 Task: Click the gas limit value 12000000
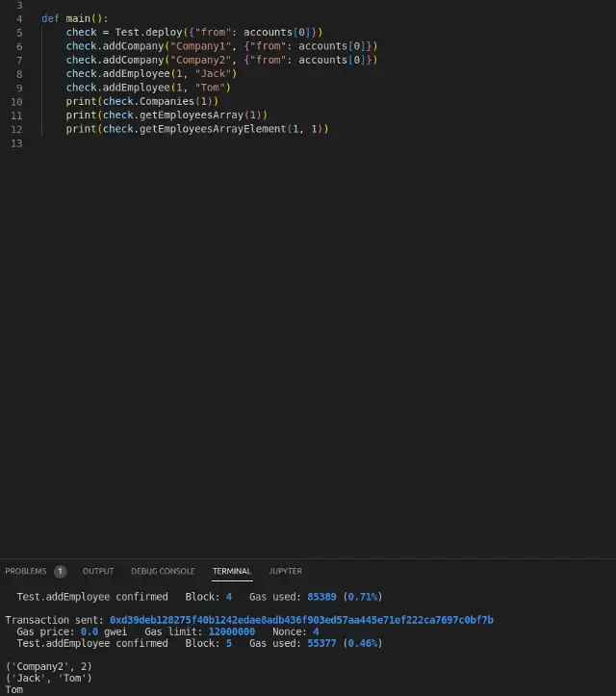pyautogui.click(x=232, y=632)
